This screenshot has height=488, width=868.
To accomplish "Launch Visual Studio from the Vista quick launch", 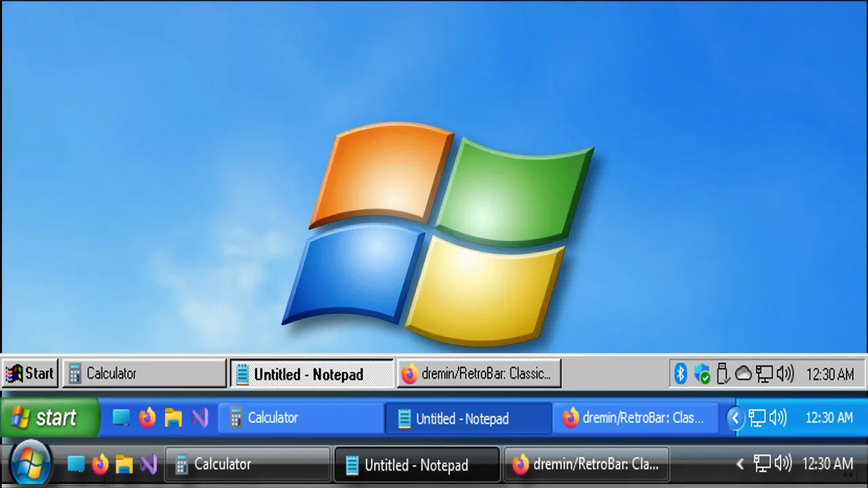I will (149, 464).
